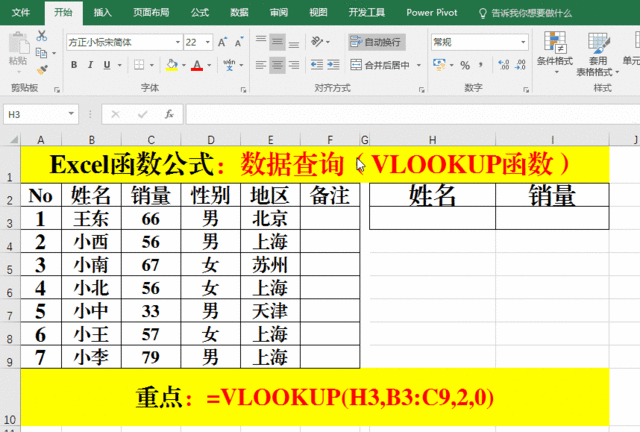
Task: Expand the underline style arrow
Action: click(120, 65)
